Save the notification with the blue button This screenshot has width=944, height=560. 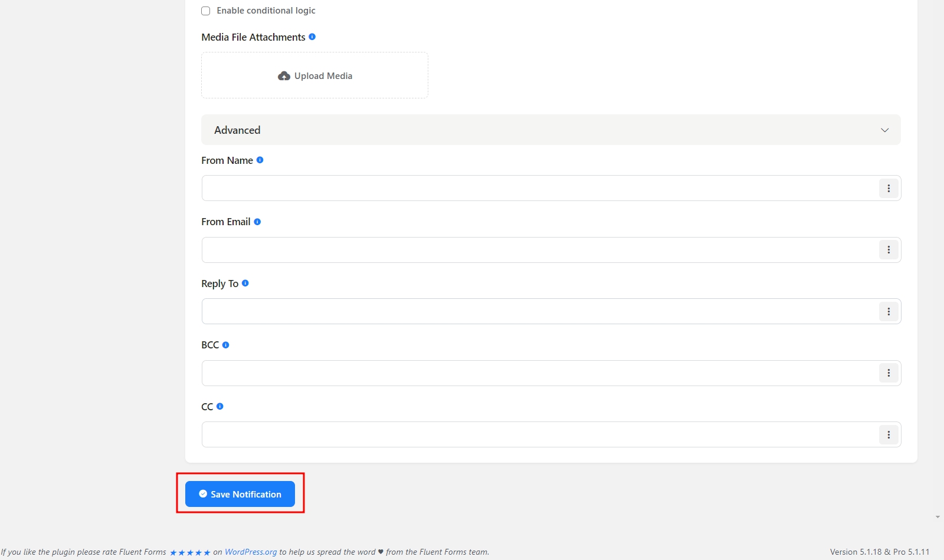click(x=240, y=494)
